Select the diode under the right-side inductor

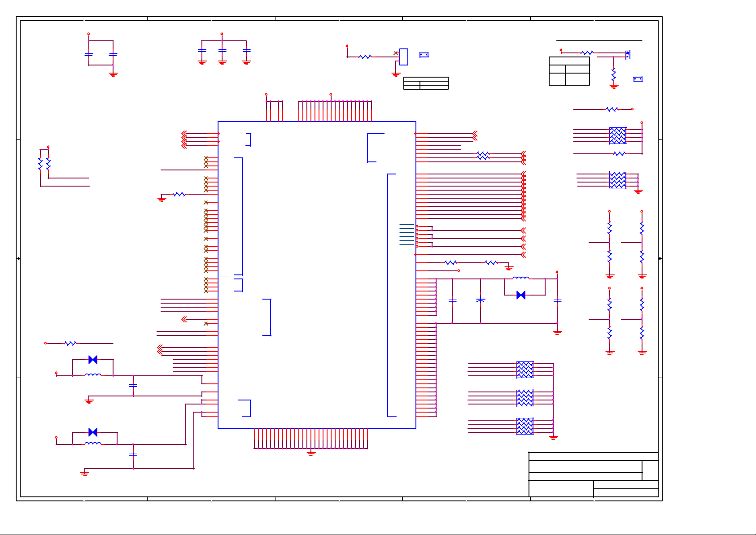[x=521, y=295]
